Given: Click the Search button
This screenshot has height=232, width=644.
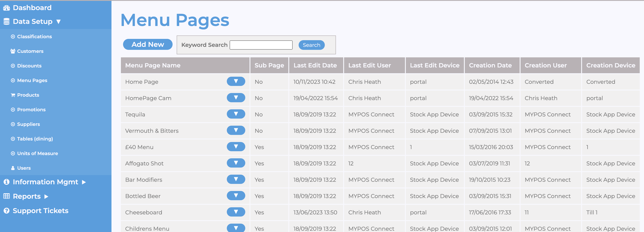Looking at the screenshot, I should pos(311,45).
